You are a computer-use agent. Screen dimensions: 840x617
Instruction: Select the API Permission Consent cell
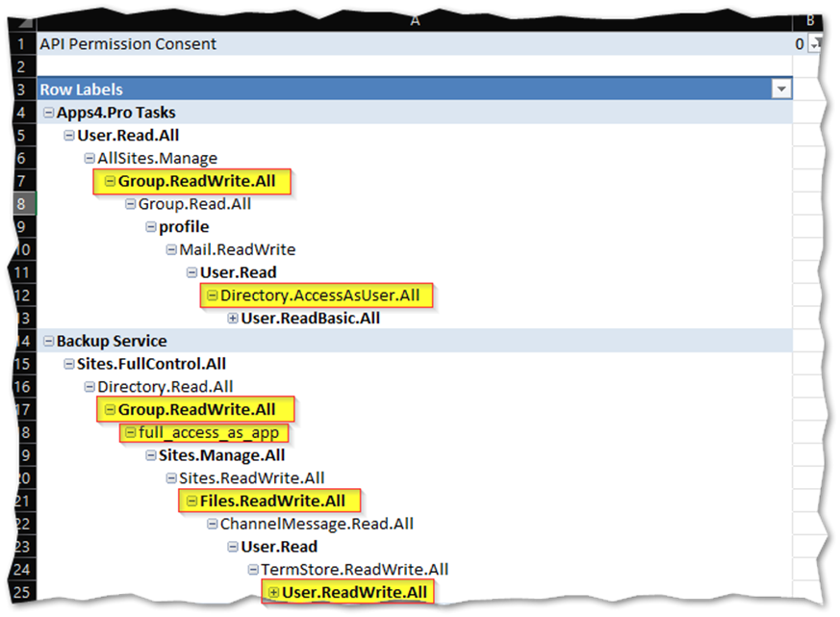126,43
